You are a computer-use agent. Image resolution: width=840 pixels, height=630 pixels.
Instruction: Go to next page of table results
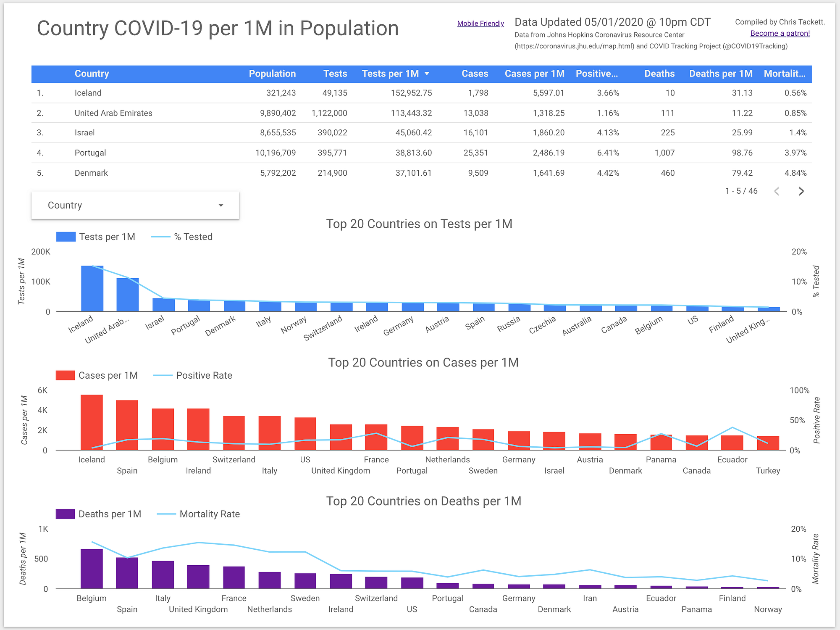pyautogui.click(x=801, y=191)
